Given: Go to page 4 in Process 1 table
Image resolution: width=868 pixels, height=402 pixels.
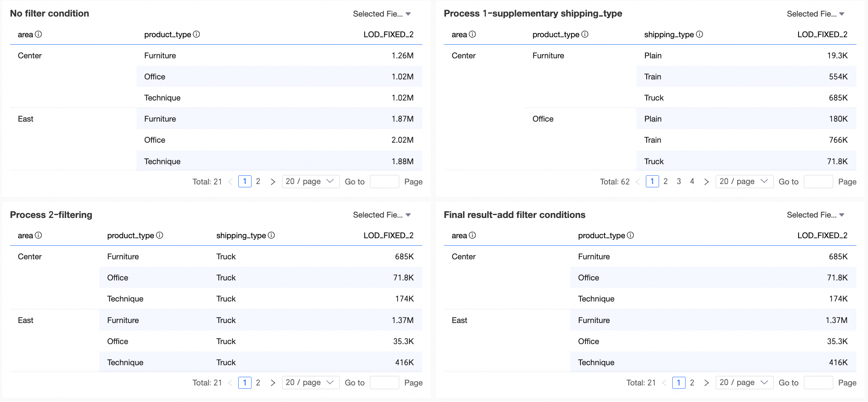Looking at the screenshot, I should point(692,182).
